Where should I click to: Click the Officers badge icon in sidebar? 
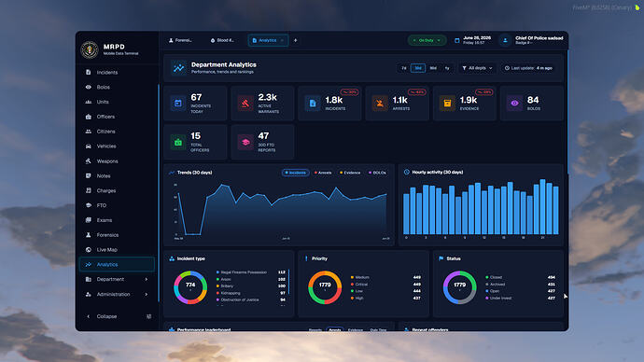coord(89,117)
